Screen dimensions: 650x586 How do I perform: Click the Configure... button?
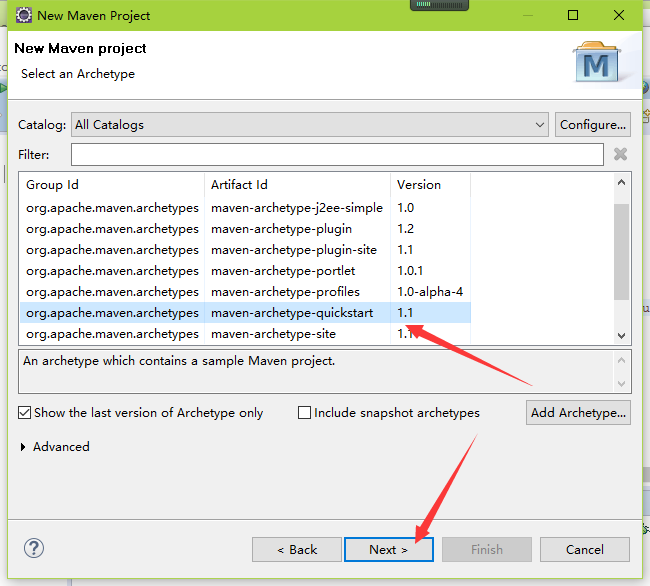point(593,124)
